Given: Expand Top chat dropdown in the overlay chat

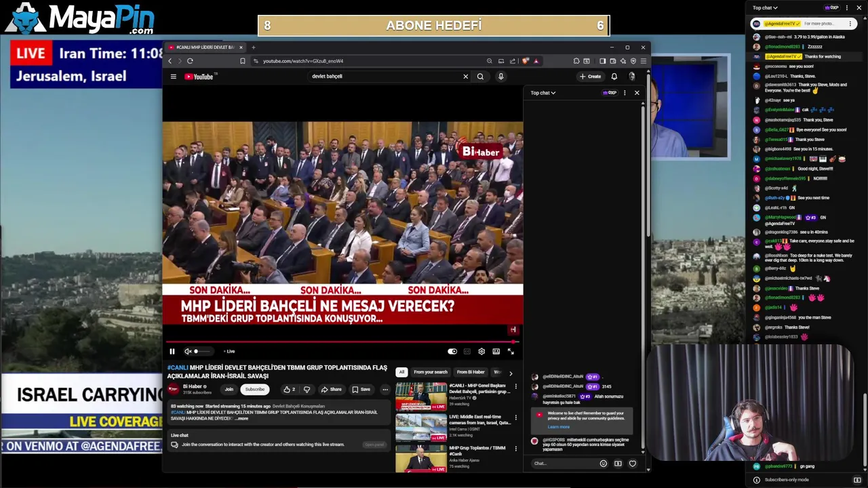Looking at the screenshot, I should tap(766, 7).
